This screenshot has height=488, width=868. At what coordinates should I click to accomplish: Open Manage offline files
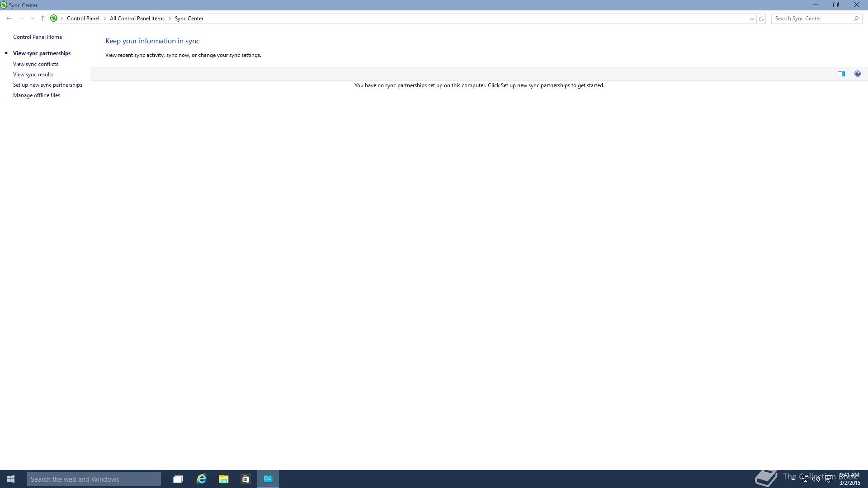(x=37, y=95)
